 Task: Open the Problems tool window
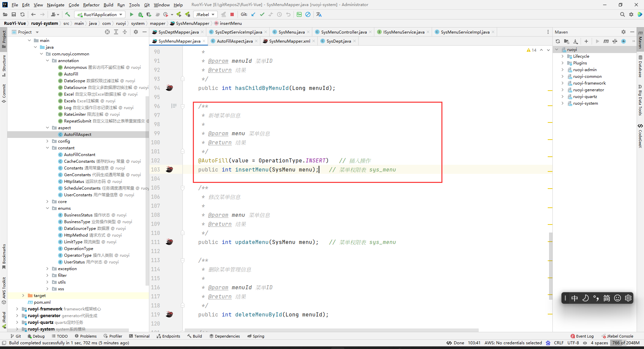pyautogui.click(x=86, y=336)
